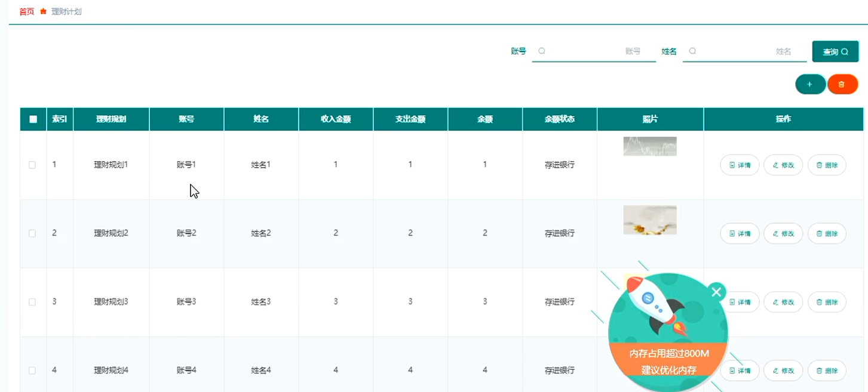Click 修改 for 理财规划4
The height and width of the screenshot is (392, 868).
[x=783, y=370]
